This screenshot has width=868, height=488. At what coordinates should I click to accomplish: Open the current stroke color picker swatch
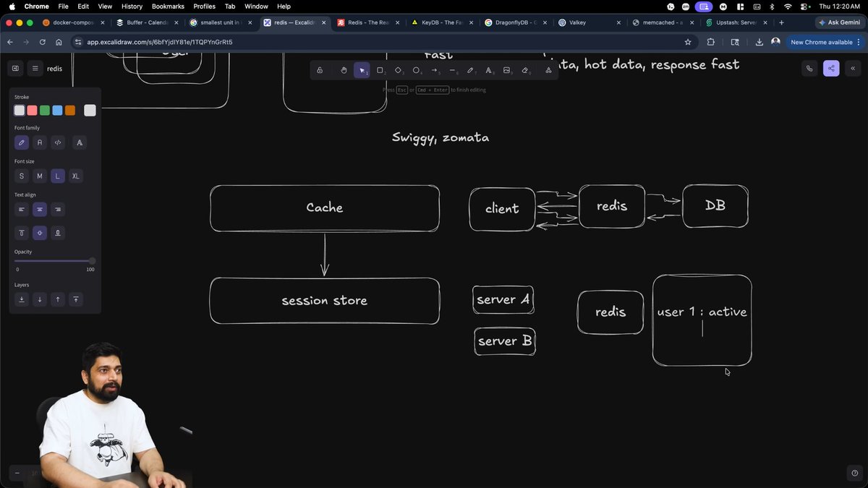tap(90, 111)
